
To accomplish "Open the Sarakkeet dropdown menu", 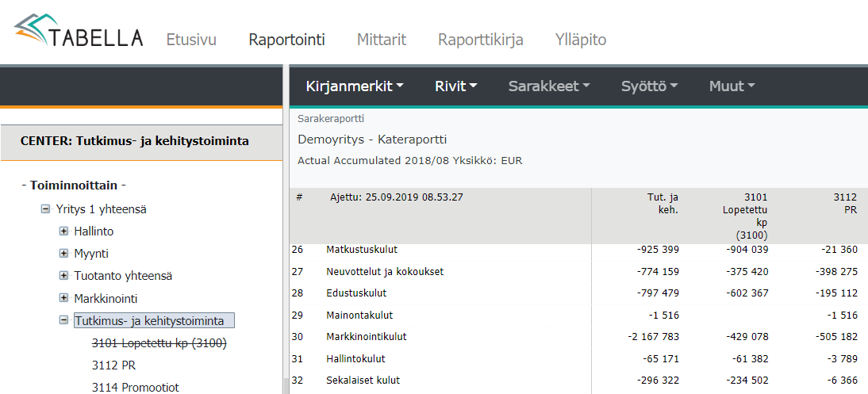I will [549, 86].
